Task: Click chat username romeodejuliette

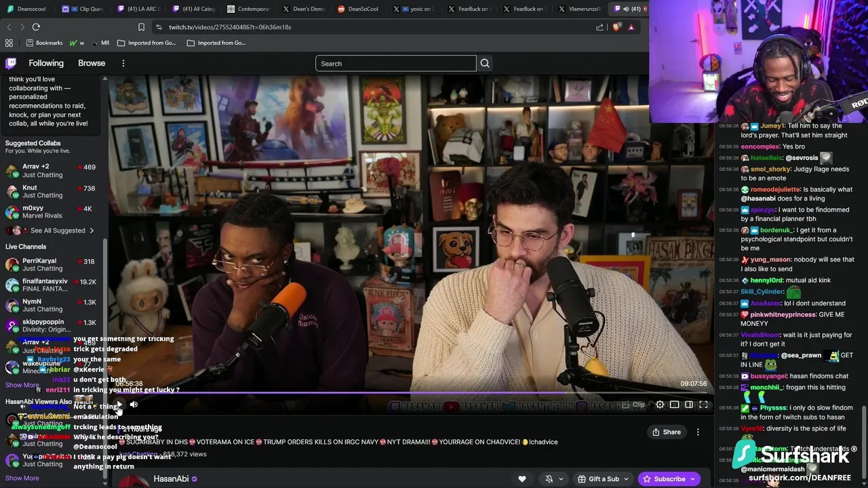Action: tap(775, 189)
